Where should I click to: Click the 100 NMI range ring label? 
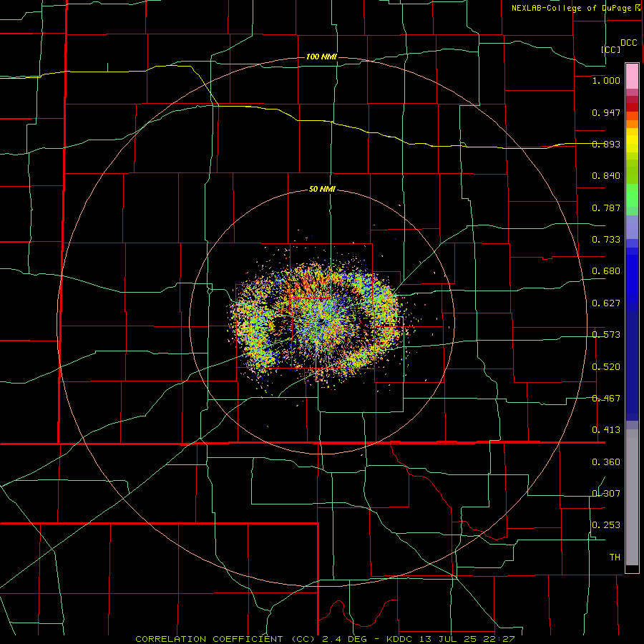(321, 57)
